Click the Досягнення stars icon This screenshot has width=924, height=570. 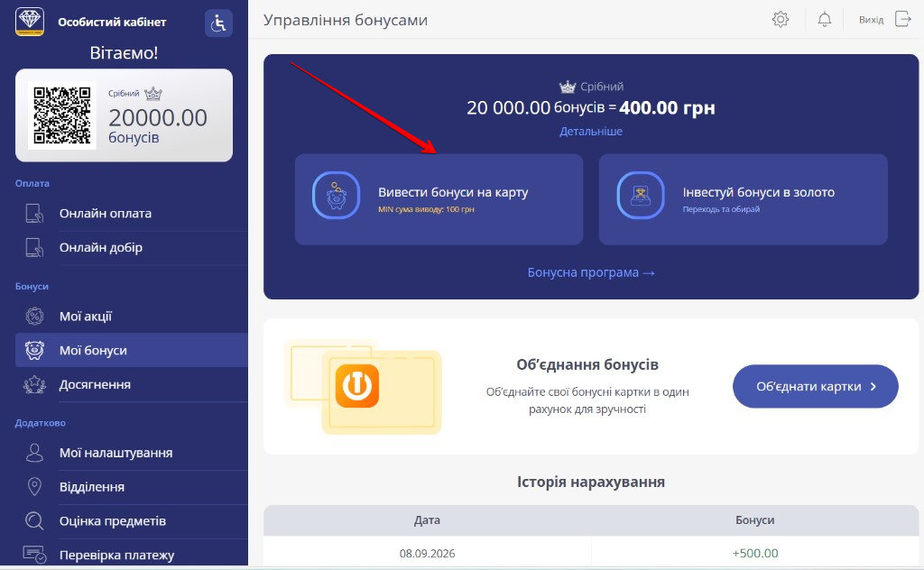[35, 384]
